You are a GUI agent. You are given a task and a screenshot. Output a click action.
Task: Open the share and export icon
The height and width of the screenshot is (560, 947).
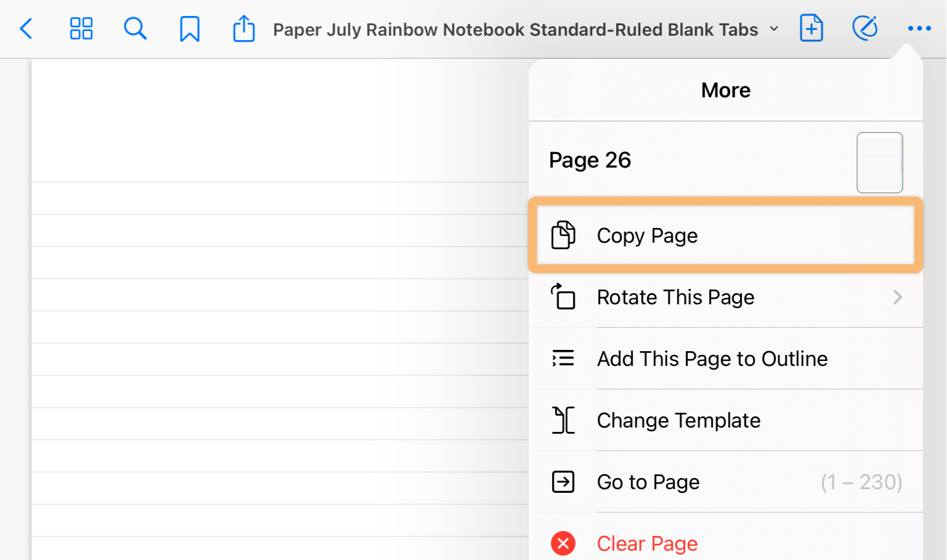click(244, 28)
